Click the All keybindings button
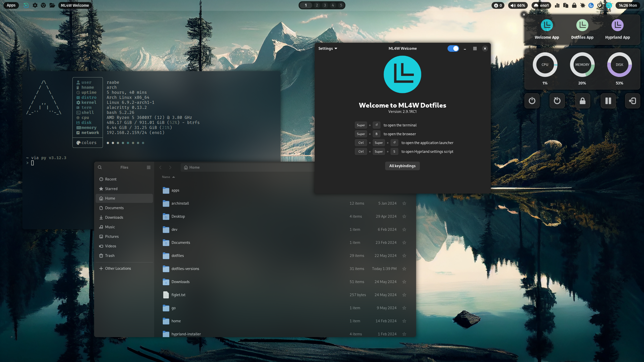Viewport: 644px width, 362px height. tap(402, 166)
